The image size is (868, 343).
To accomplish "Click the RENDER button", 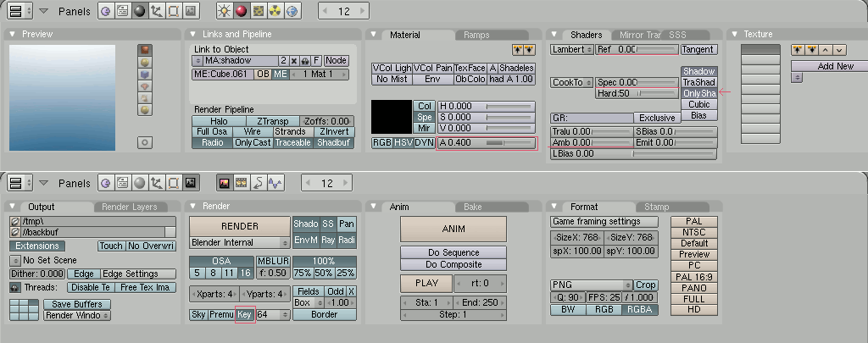I will point(240,226).
